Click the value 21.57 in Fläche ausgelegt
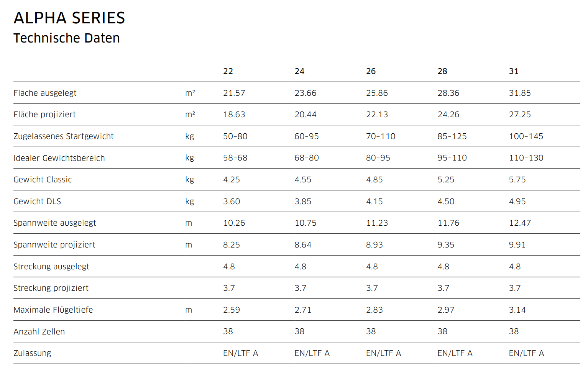Image resolution: width=588 pixels, height=377 pixels. (x=234, y=93)
